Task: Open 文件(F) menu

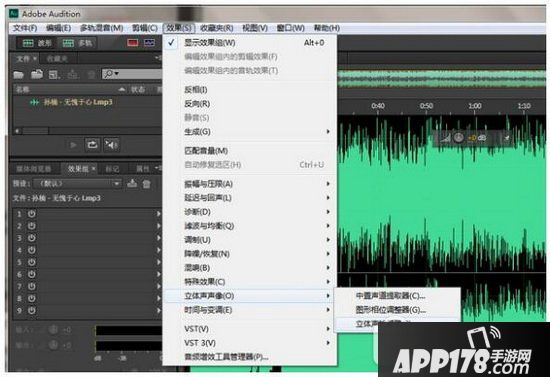Action: [25, 28]
